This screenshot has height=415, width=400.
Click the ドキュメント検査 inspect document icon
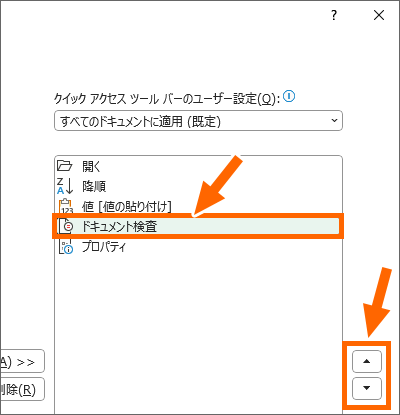pyautogui.click(x=65, y=226)
